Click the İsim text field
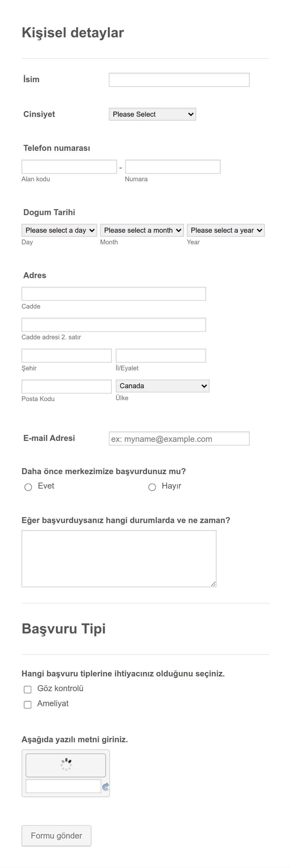Image resolution: width=291 pixels, height=868 pixels. point(179,80)
